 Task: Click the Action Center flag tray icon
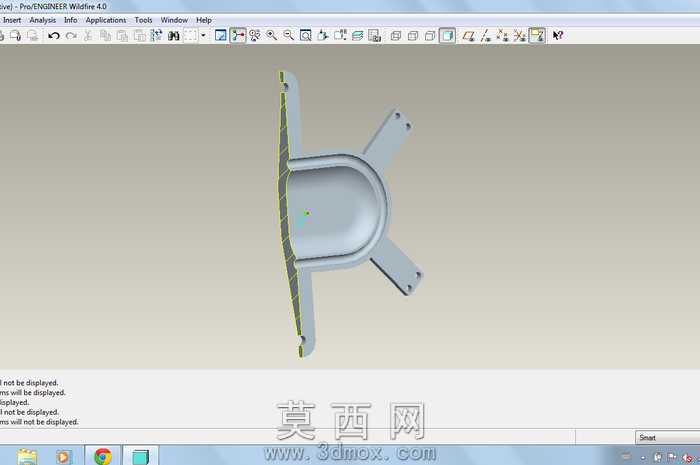click(672, 457)
